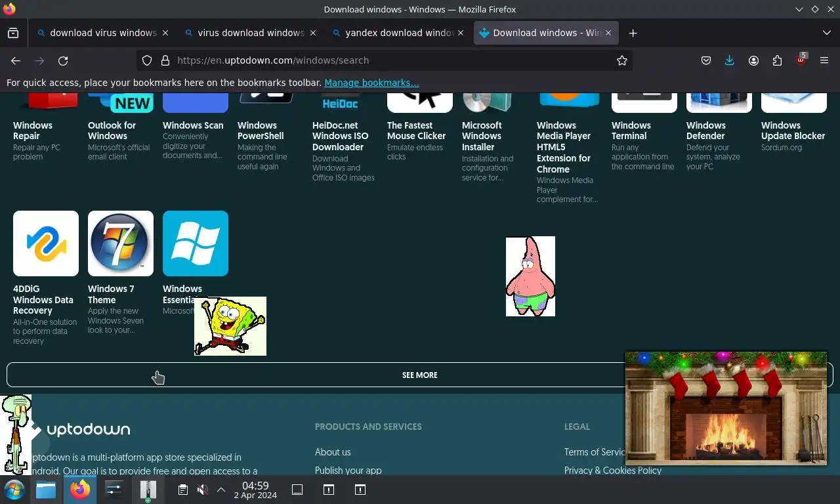
Task: Open the Firefox hamburger application menu
Action: coord(824,60)
